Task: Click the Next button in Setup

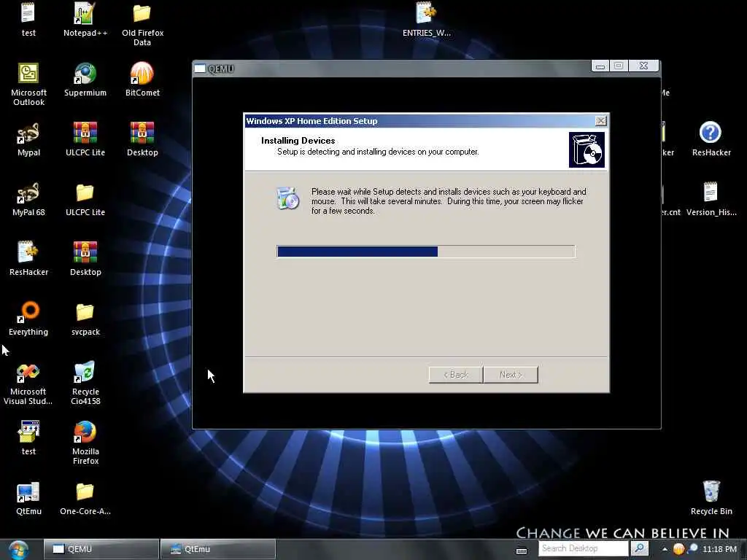Action: click(511, 375)
